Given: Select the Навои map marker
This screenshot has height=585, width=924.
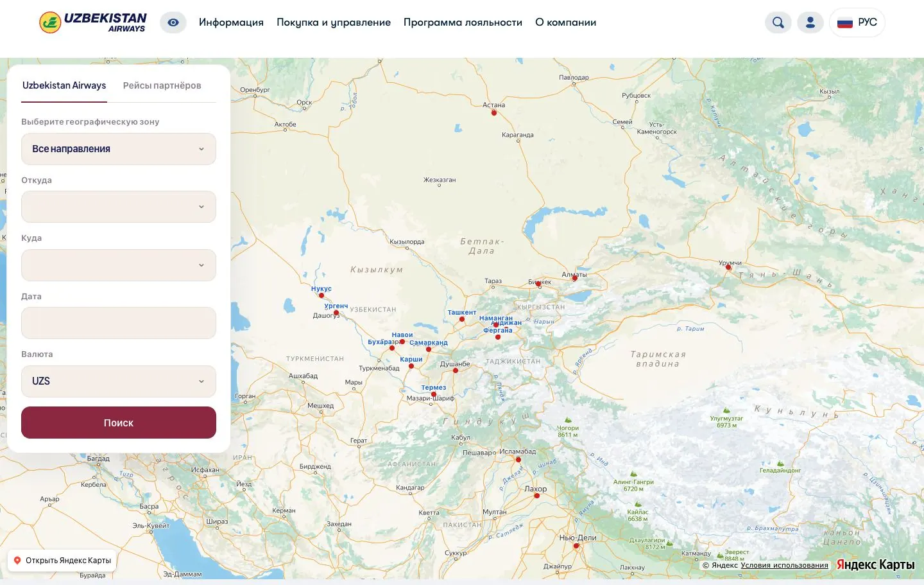Looking at the screenshot, I should click(x=402, y=342).
